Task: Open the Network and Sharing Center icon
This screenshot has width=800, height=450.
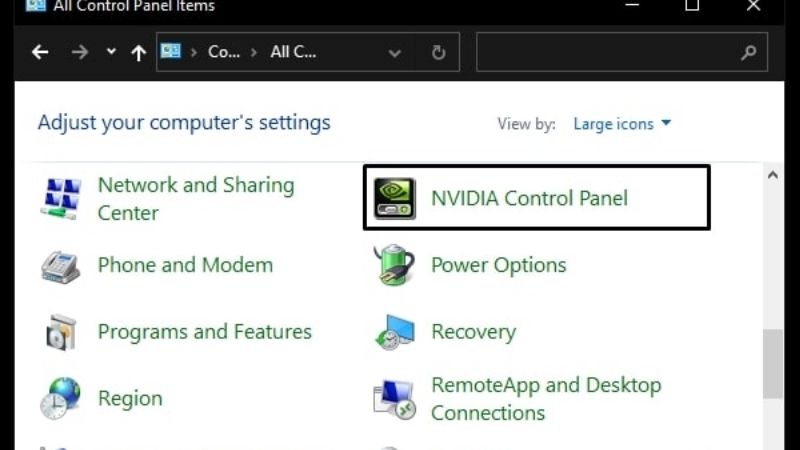Action: [x=61, y=198]
